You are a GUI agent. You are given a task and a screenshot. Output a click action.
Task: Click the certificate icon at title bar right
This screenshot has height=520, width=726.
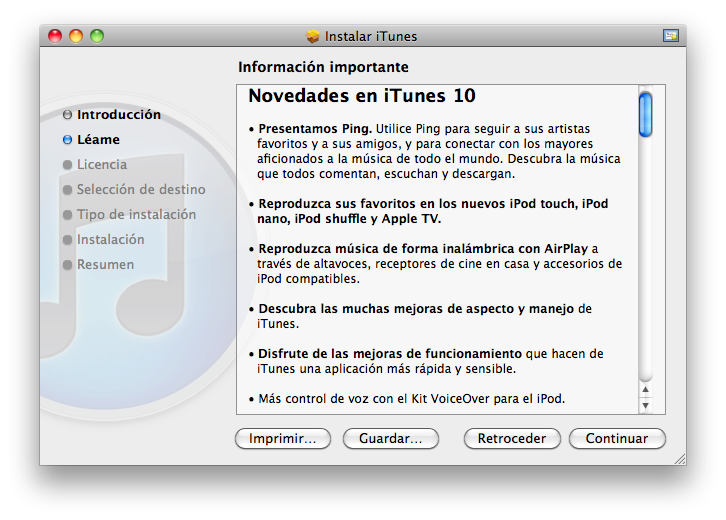pos(670,36)
